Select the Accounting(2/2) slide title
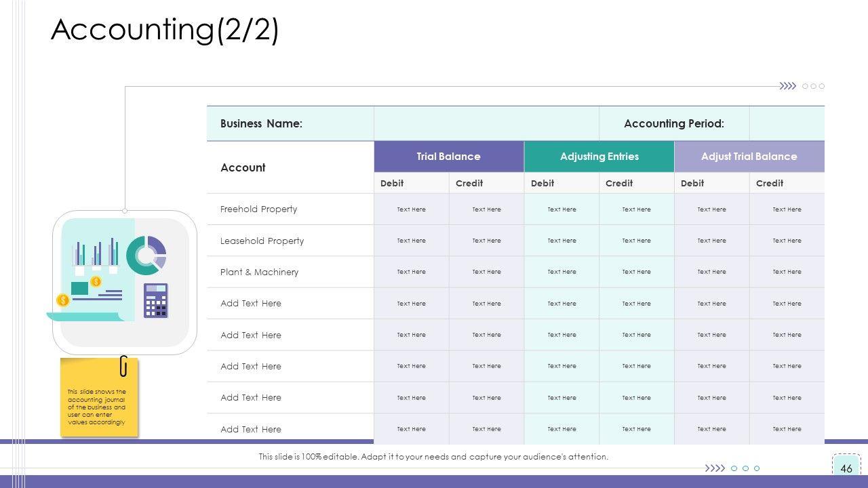This screenshot has height=488, width=868. [165, 30]
